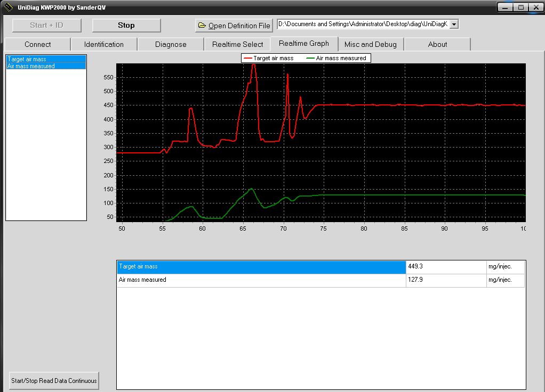Switch to the Connect tab
The width and height of the screenshot is (545, 392).
[x=37, y=44]
